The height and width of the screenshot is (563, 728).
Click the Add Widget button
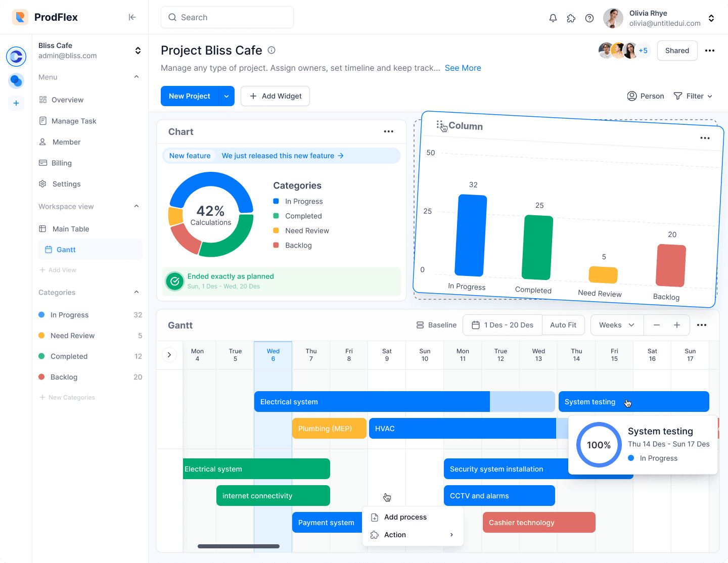tap(275, 96)
